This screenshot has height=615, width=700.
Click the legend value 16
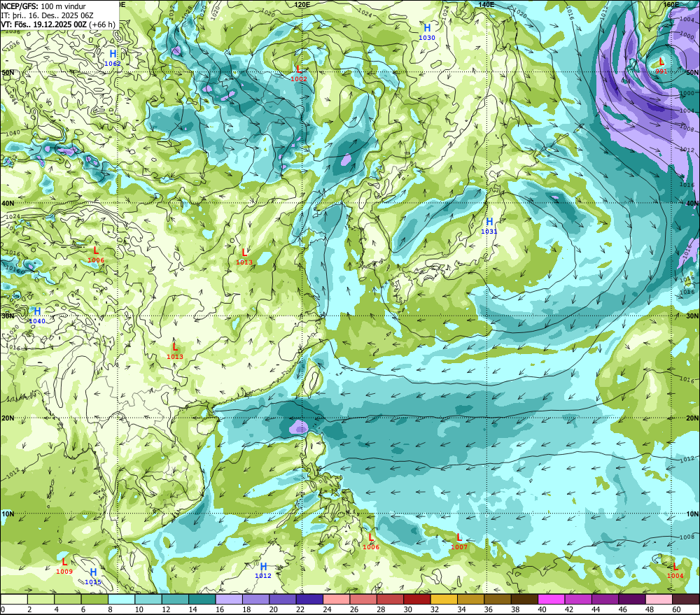(220, 609)
